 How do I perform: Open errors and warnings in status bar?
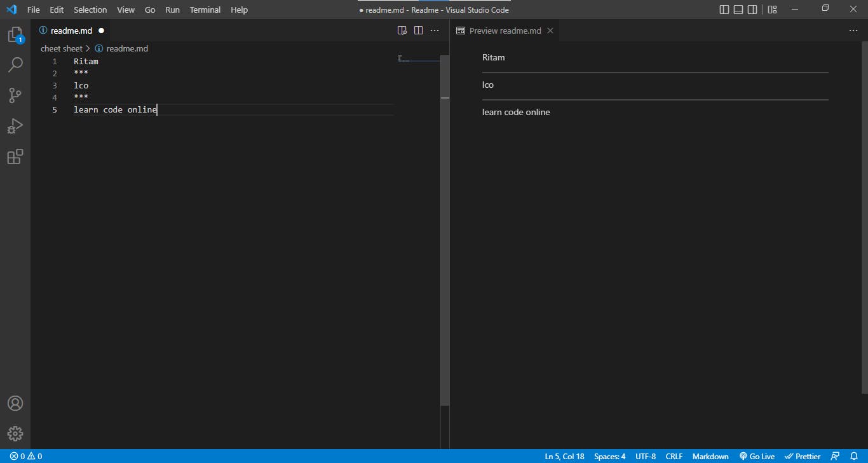[x=26, y=456]
